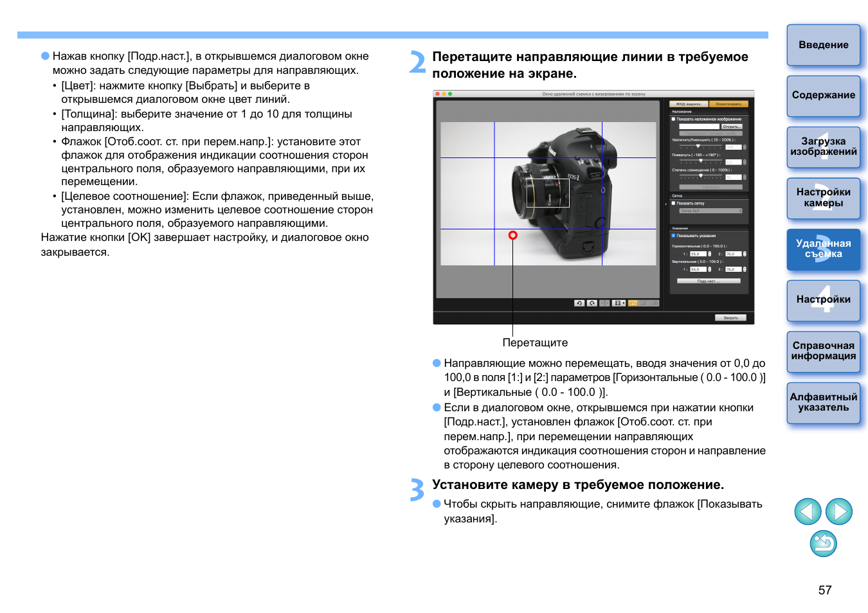Rotate the live view image right

(x=592, y=303)
